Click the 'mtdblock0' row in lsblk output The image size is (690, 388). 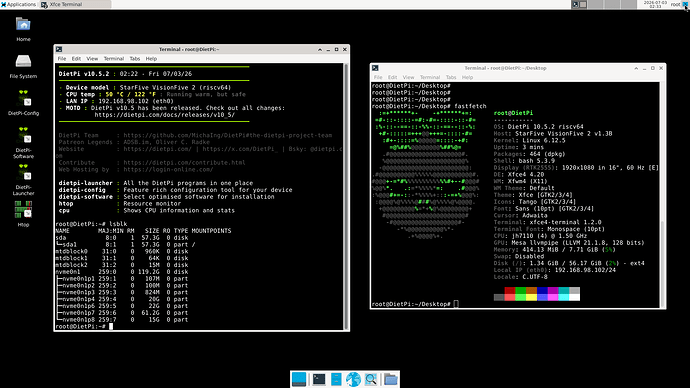pyautogui.click(x=121, y=252)
